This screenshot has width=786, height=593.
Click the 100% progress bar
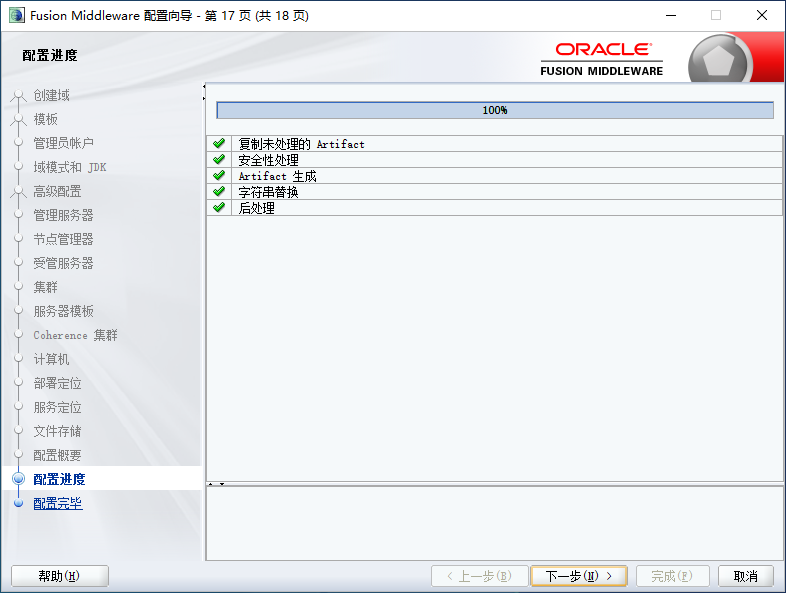tap(495, 110)
